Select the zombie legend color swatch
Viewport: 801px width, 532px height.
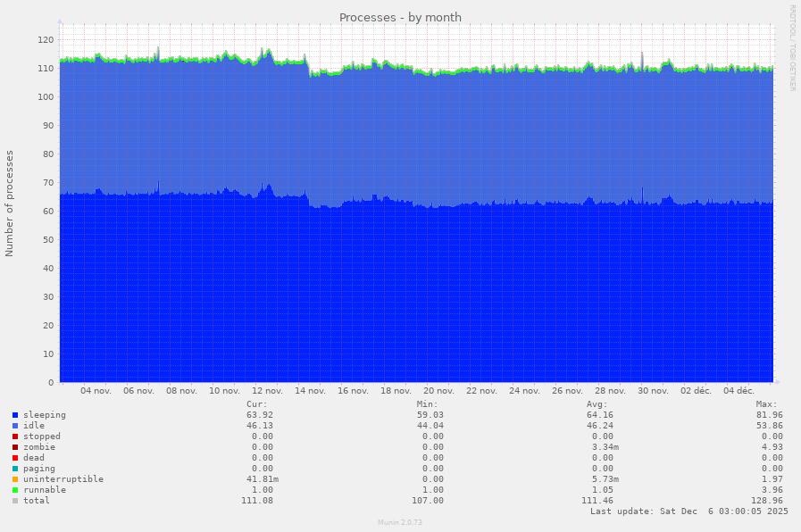click(x=15, y=447)
